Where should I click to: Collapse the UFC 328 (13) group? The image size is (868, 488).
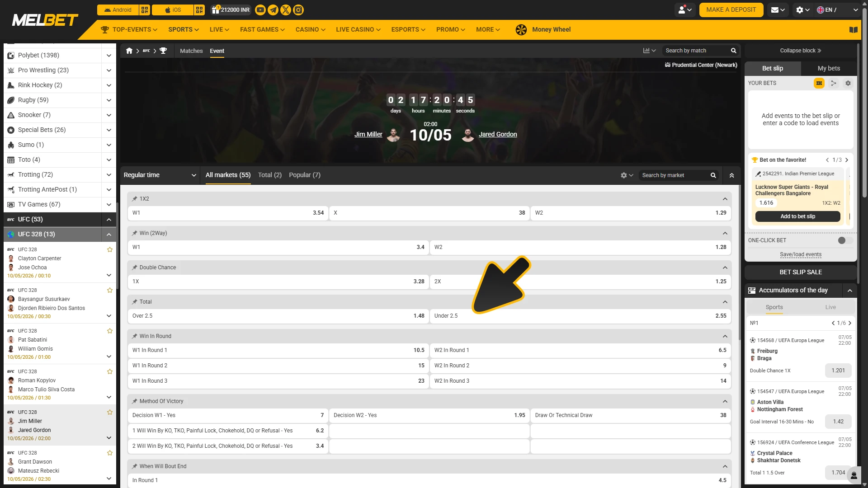point(109,235)
